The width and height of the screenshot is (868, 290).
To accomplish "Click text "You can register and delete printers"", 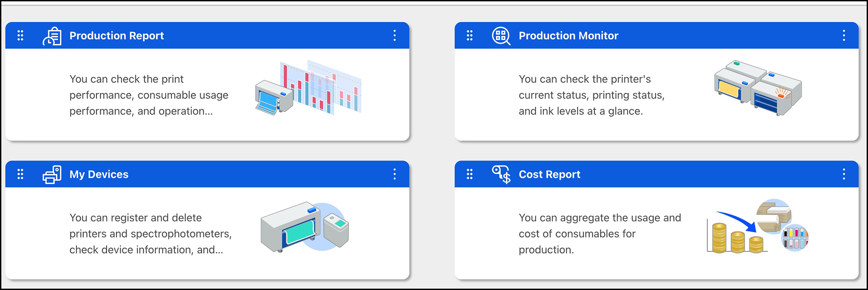I will pos(151,234).
